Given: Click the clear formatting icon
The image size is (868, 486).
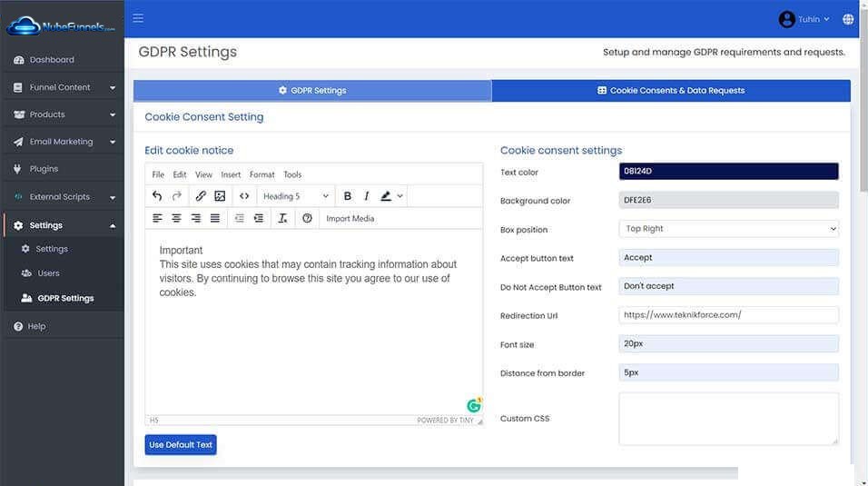Looking at the screenshot, I should point(282,219).
